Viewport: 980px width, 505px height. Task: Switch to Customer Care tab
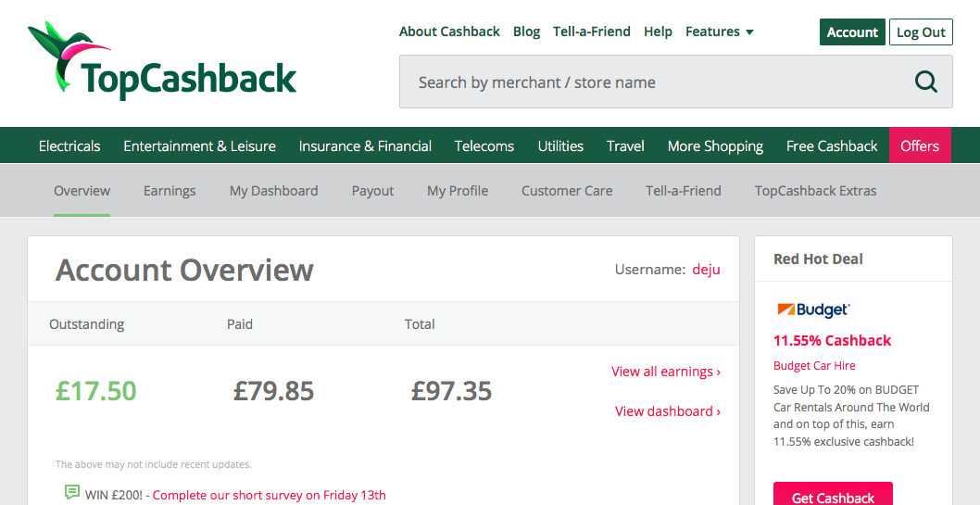point(567,191)
